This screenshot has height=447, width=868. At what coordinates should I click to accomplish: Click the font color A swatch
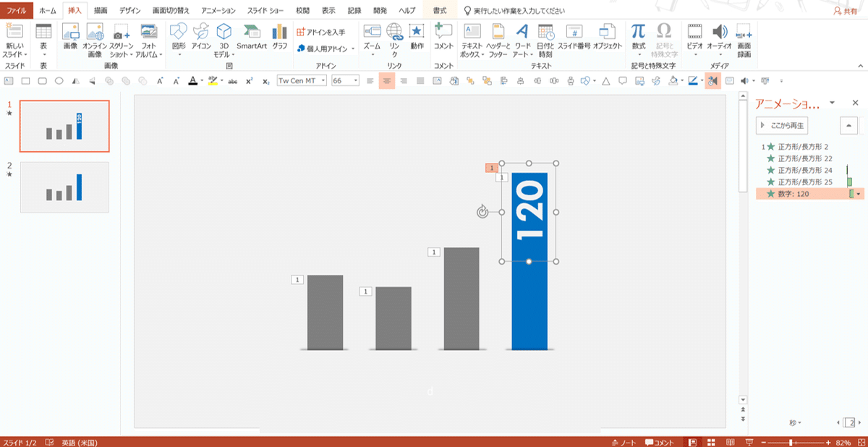click(x=193, y=81)
